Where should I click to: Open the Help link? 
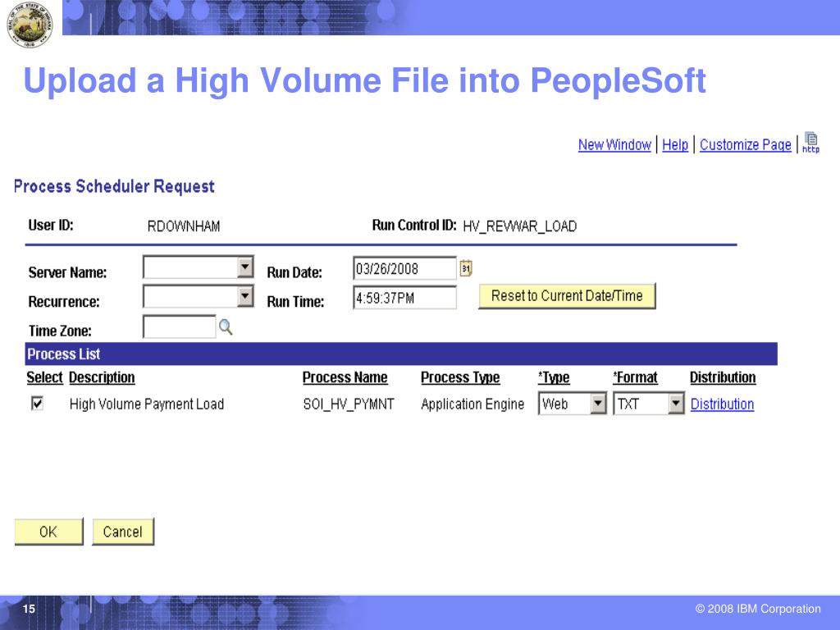[675, 144]
